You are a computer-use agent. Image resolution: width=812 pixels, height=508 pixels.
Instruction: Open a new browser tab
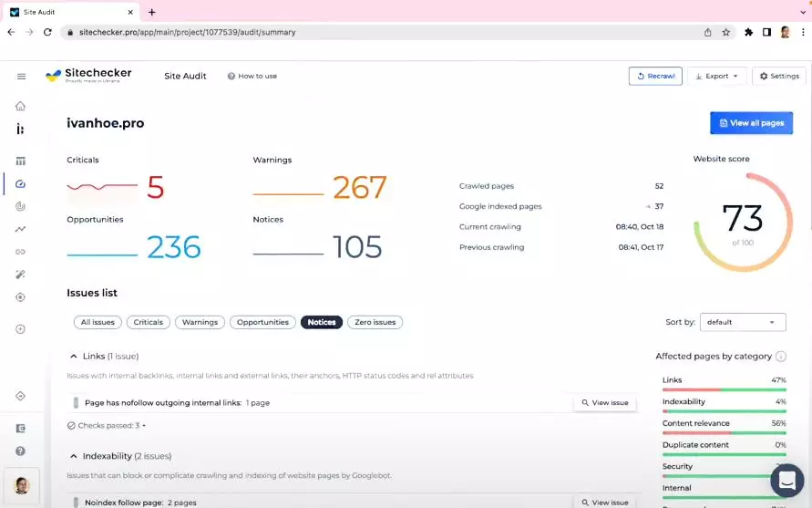coord(151,12)
